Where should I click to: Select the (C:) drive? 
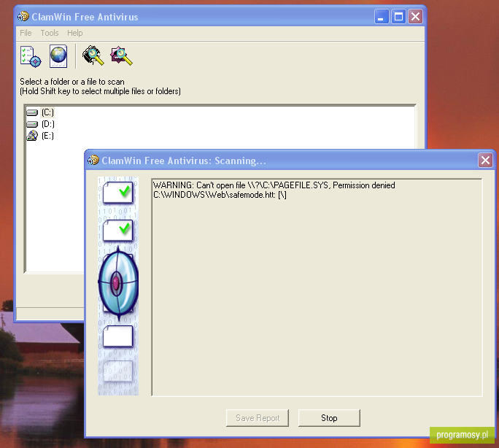47,112
